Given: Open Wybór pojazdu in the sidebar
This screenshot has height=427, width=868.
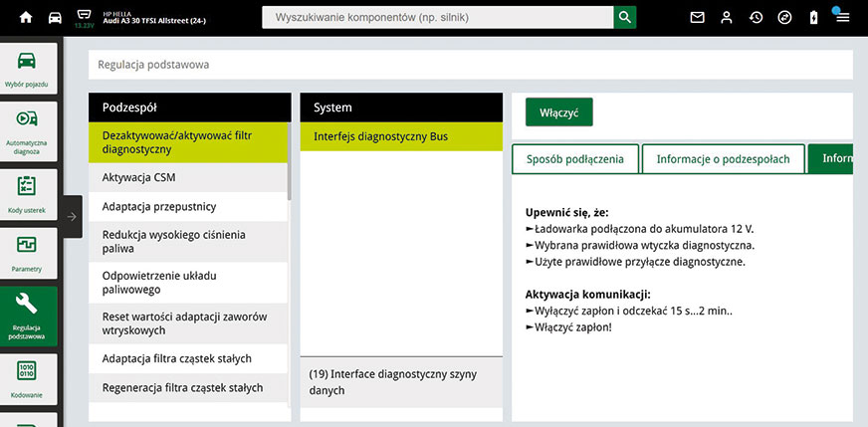Looking at the screenshot, I should [28, 69].
